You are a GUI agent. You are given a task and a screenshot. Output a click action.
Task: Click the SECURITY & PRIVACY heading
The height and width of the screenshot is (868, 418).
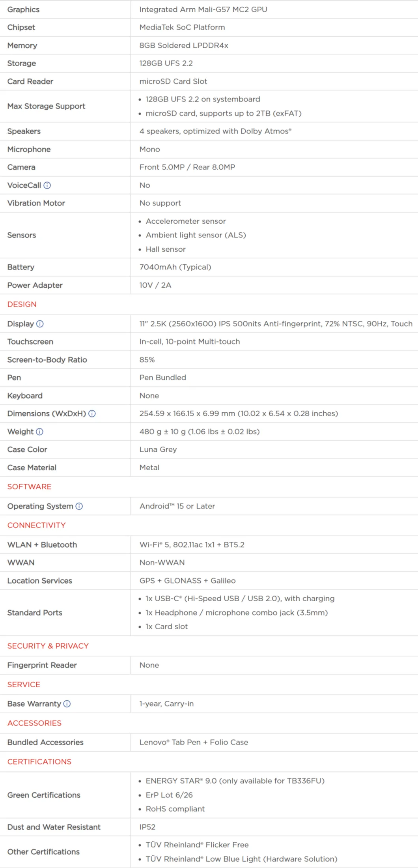point(48,646)
